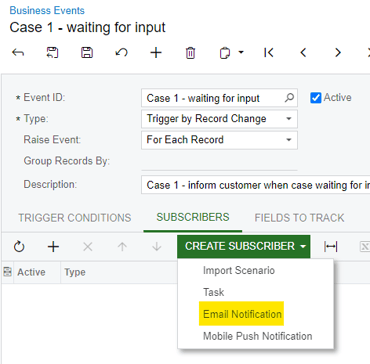Click the fit-to-screen column width icon
This screenshot has height=364, width=370.
[330, 247]
